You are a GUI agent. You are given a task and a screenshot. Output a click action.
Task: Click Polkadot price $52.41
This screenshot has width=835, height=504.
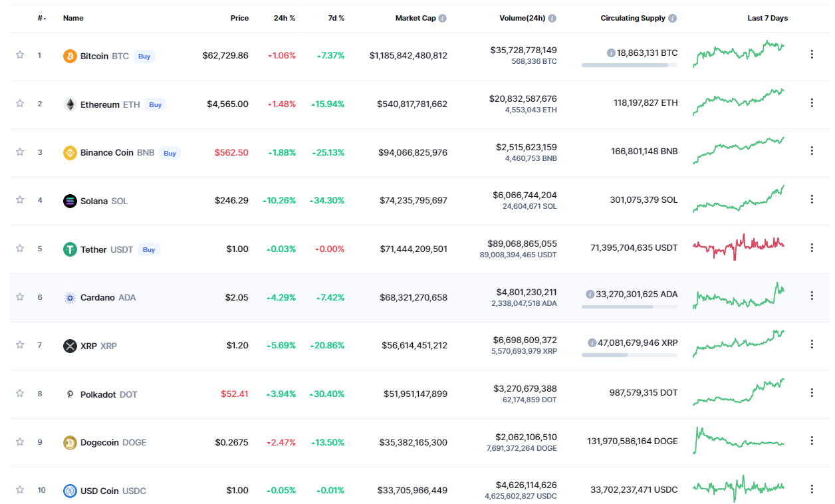[235, 394]
